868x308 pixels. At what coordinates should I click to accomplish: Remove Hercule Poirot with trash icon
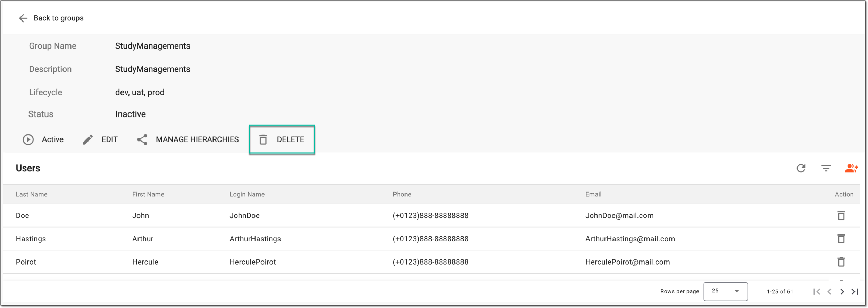coord(841,262)
